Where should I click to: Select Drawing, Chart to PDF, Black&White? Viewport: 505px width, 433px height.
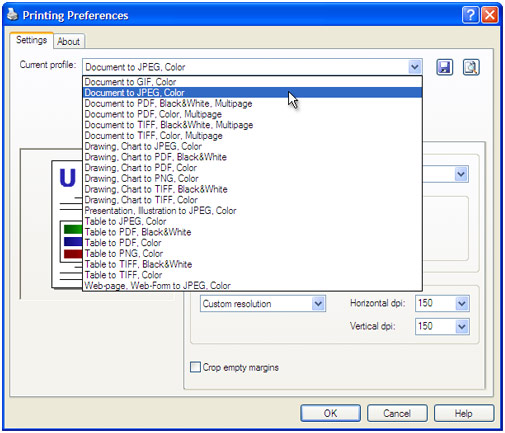pyautogui.click(x=252, y=157)
